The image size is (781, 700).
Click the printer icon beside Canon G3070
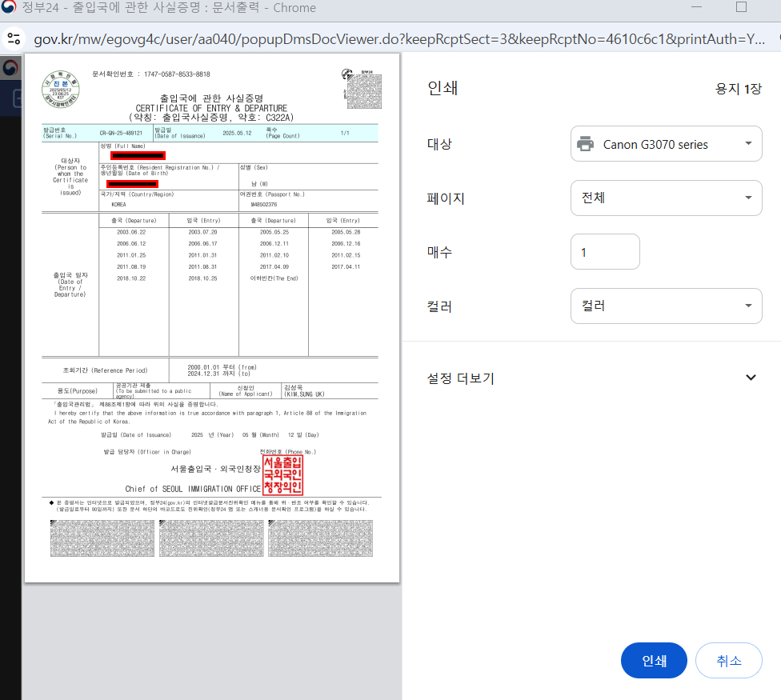click(x=585, y=143)
